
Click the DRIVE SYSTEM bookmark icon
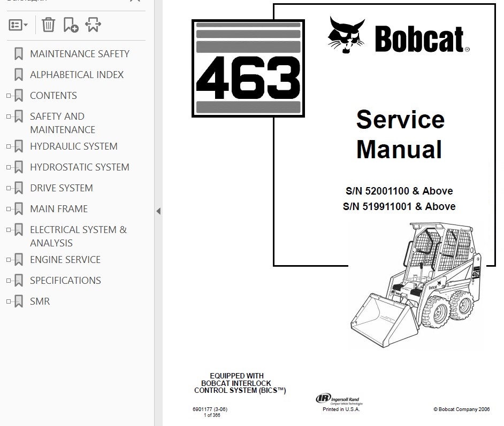click(19, 188)
